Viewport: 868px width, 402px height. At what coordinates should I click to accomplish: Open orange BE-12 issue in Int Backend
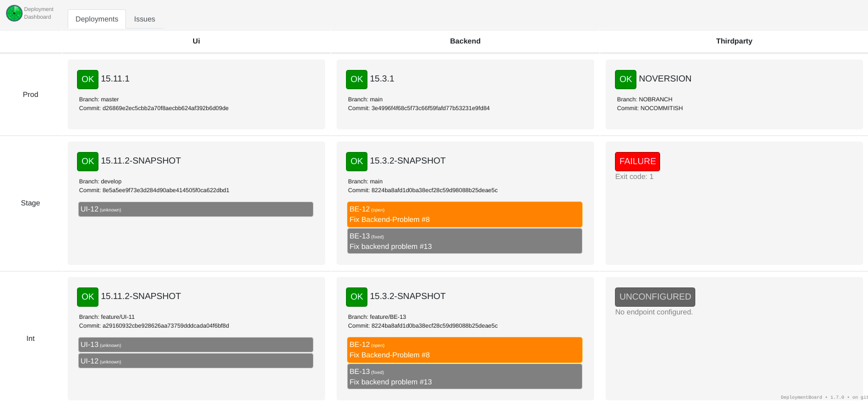pyautogui.click(x=465, y=350)
